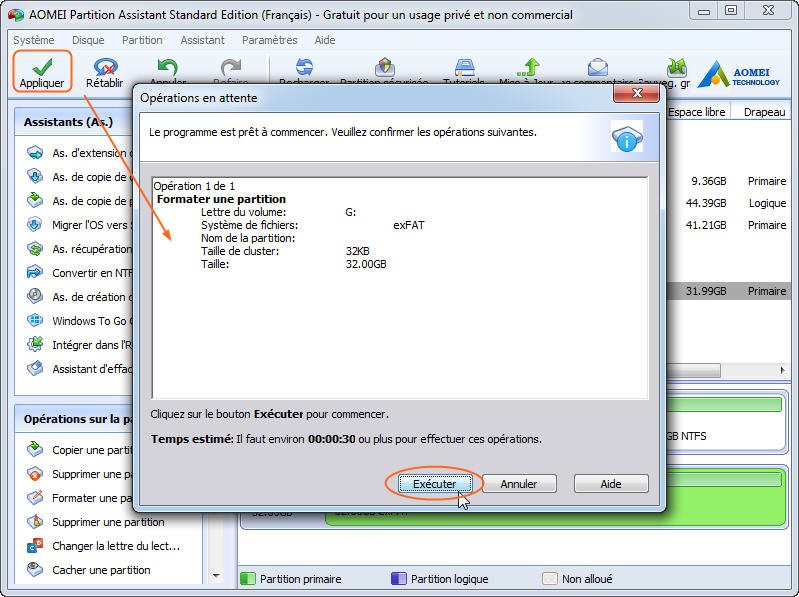Click the Appliquer checkmark toolbar icon
Screen dimensions: 799x597
point(42,66)
